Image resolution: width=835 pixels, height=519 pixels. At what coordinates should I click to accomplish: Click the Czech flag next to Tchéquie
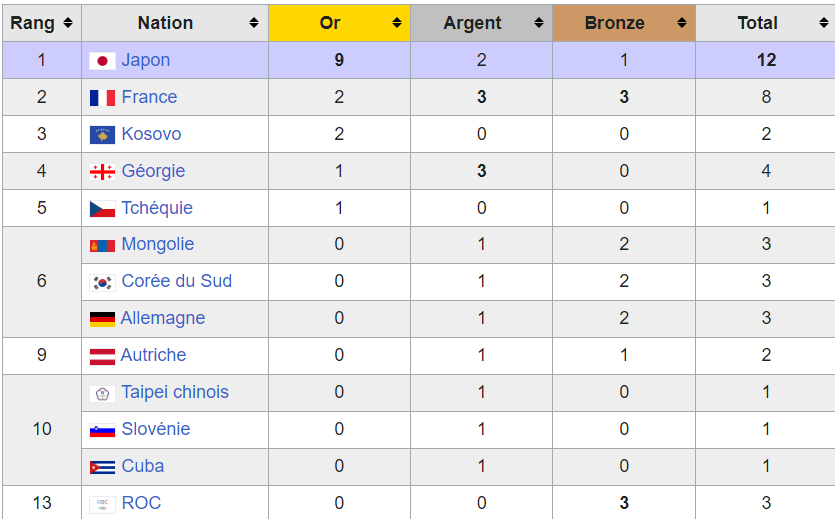tap(102, 209)
